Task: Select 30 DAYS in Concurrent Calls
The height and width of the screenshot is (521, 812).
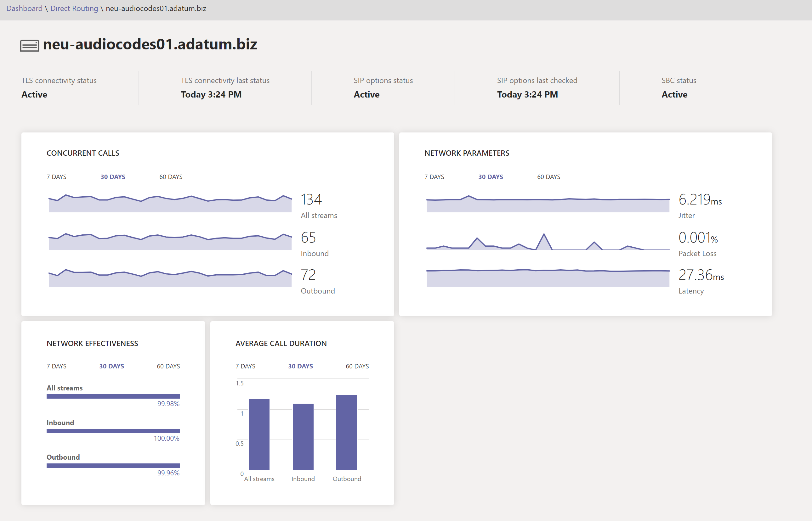Action: pyautogui.click(x=113, y=176)
